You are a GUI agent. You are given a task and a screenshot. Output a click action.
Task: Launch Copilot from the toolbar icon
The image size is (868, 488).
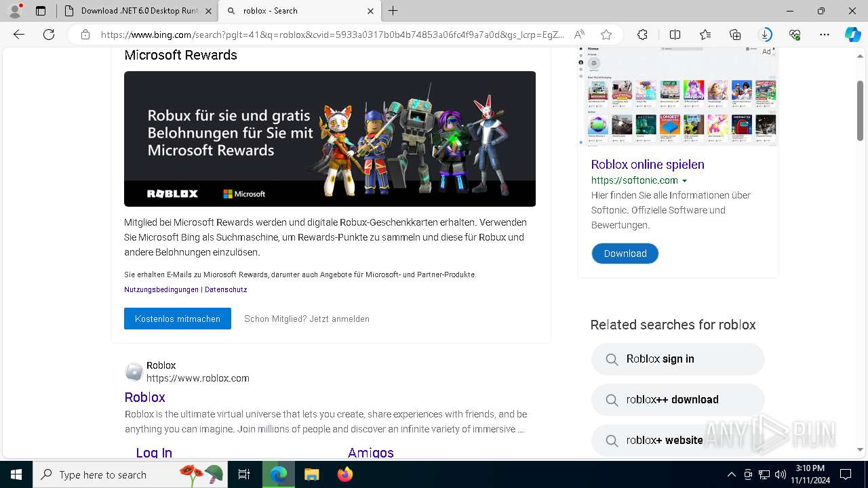pos(852,35)
